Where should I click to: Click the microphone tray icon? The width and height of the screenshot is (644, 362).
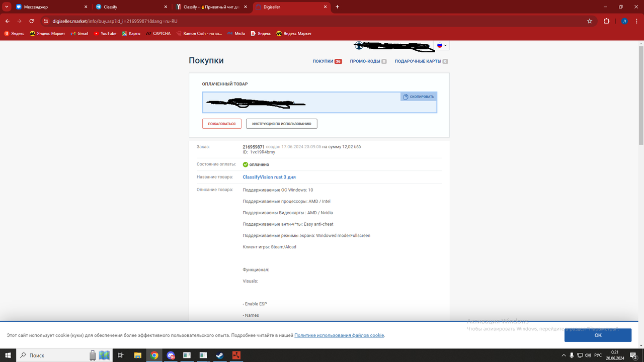click(x=571, y=355)
